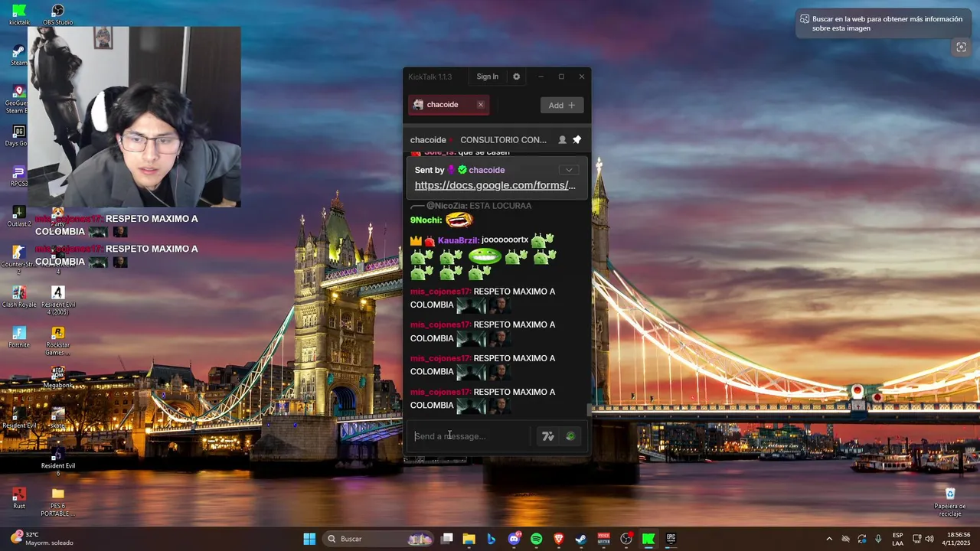This screenshot has width=980, height=551.
Task: Click the microphone tray icon
Action: [x=878, y=539]
